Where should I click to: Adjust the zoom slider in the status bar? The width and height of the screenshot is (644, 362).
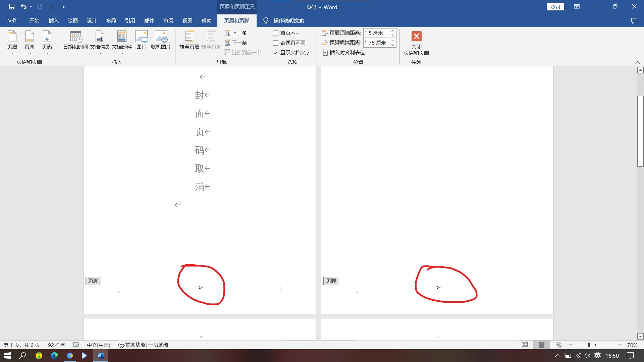589,345
